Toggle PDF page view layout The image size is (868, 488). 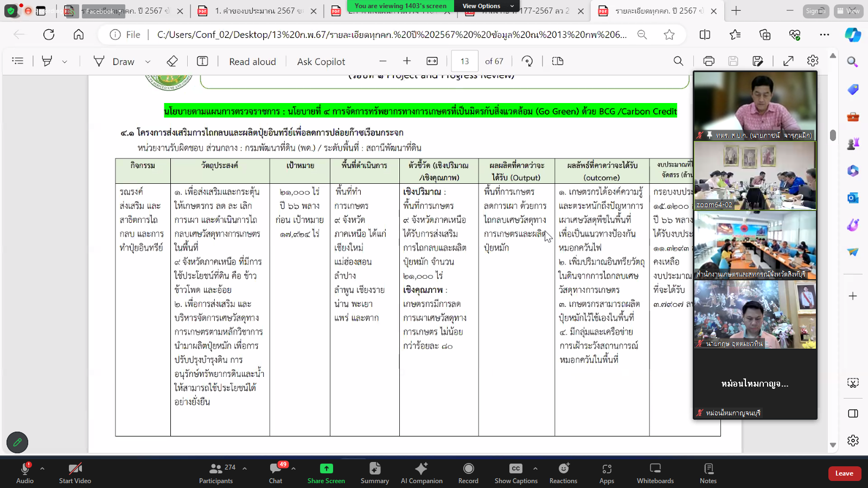(x=558, y=61)
